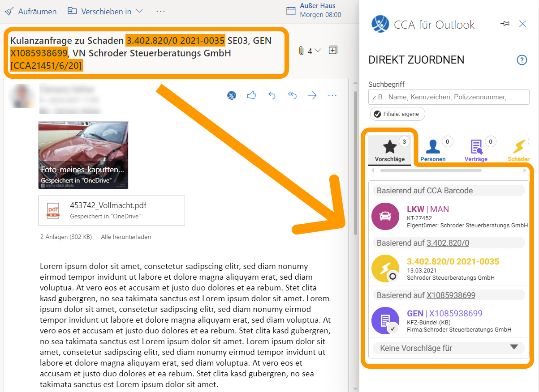539x392 pixels.
Task: Click the Aufräumen broom icon
Action: pyautogui.click(x=9, y=11)
